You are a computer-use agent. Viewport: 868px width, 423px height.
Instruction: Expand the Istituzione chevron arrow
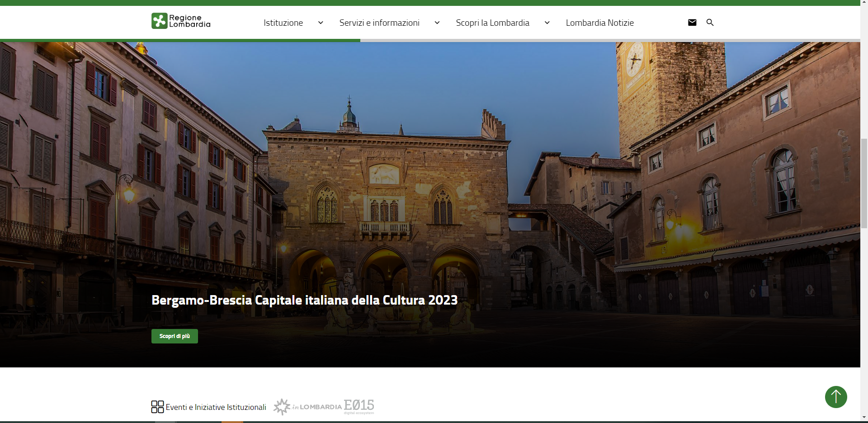[321, 23]
